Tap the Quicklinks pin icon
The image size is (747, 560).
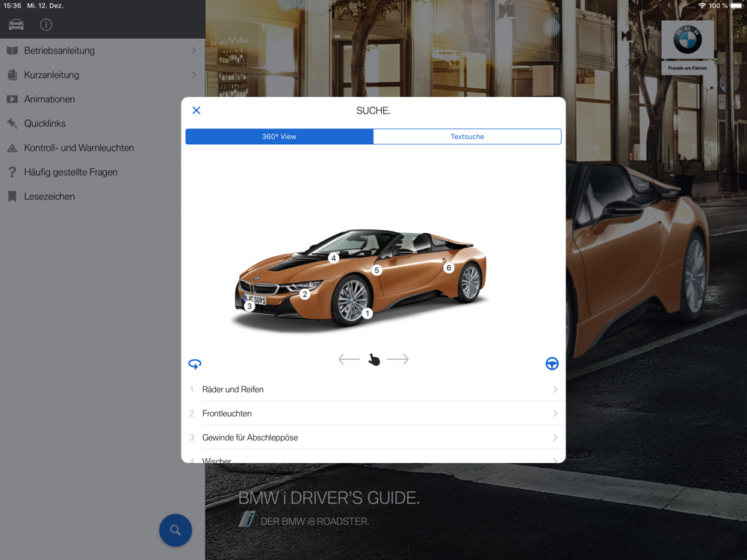[13, 123]
